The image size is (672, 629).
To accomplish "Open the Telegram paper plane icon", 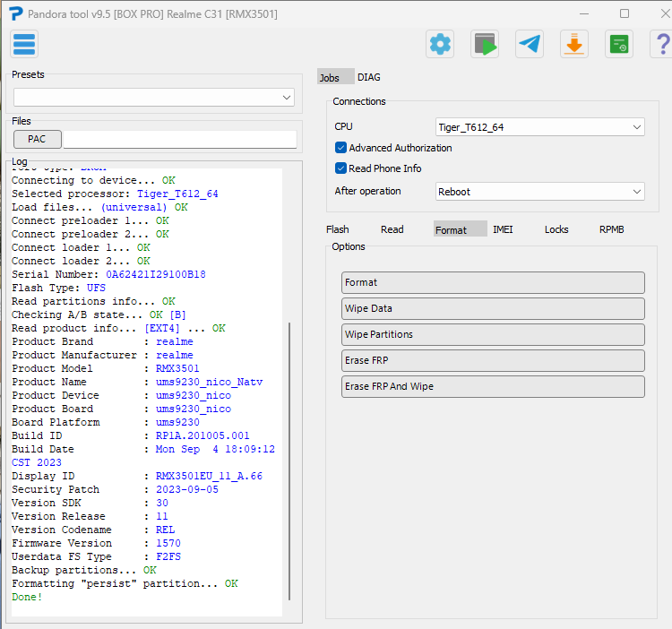I will click(x=530, y=44).
